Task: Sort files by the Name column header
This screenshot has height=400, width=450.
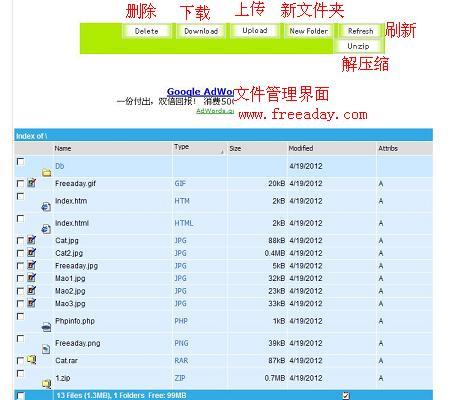Action: point(63,148)
